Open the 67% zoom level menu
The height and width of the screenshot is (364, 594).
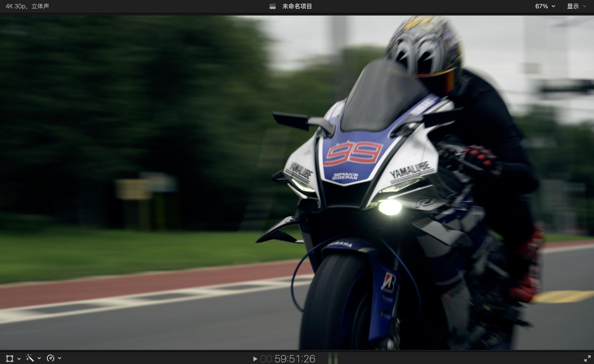pyautogui.click(x=541, y=6)
